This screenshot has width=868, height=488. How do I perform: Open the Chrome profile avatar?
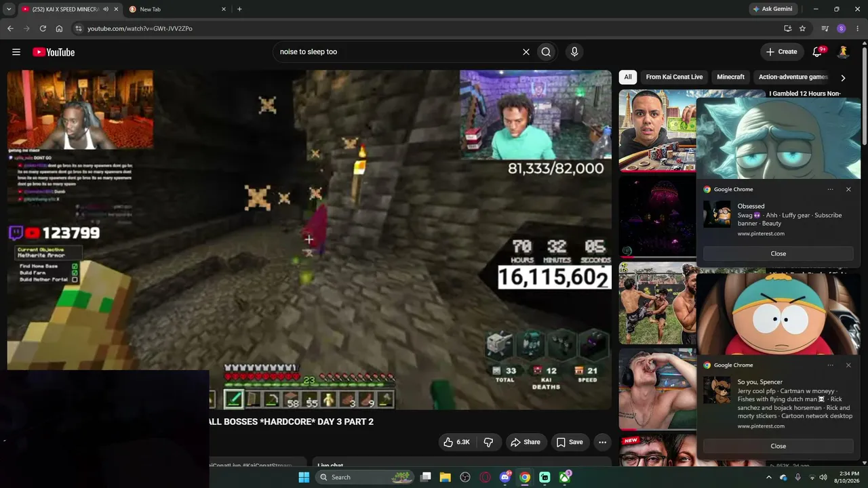842,28
